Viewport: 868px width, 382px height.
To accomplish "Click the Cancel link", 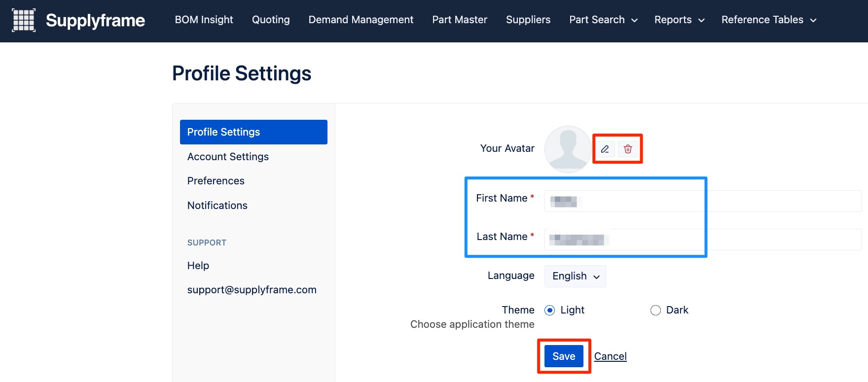I will click(x=610, y=356).
